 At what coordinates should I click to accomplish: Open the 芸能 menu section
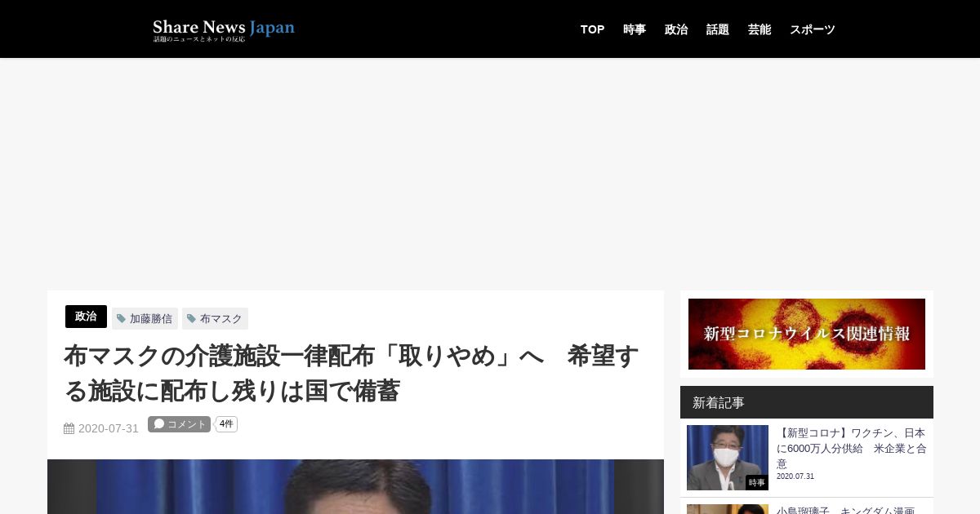tap(759, 29)
